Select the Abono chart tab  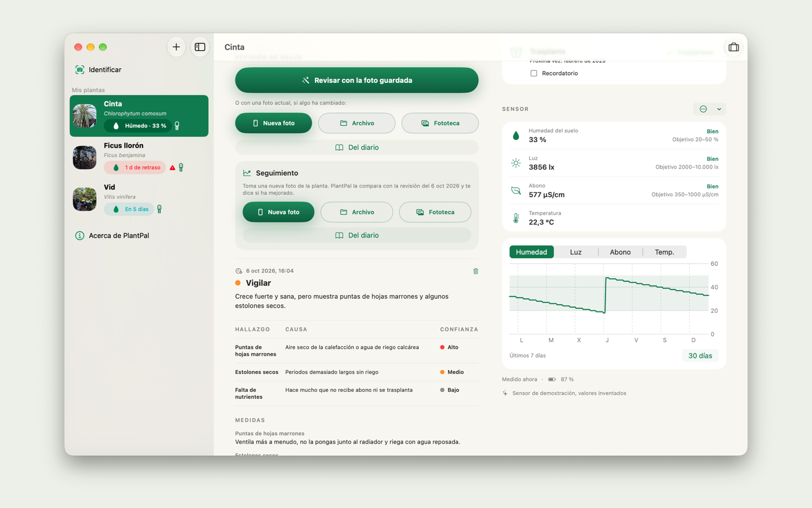coord(620,252)
